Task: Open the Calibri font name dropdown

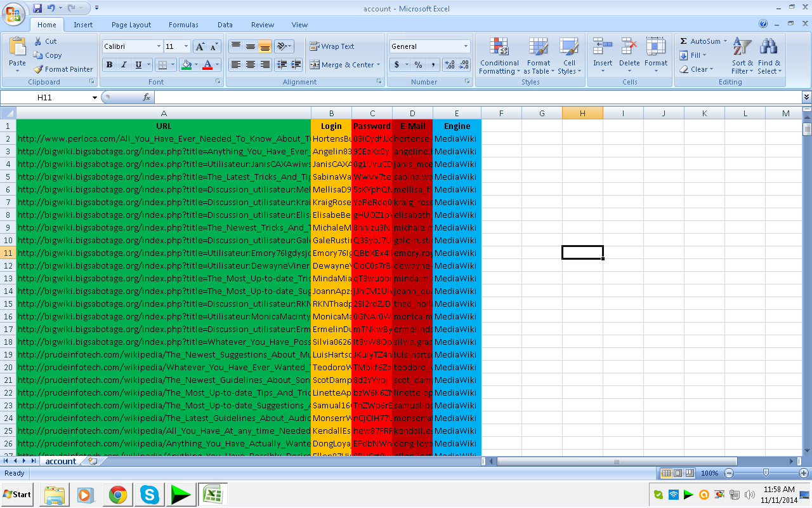Action: pyautogui.click(x=159, y=46)
